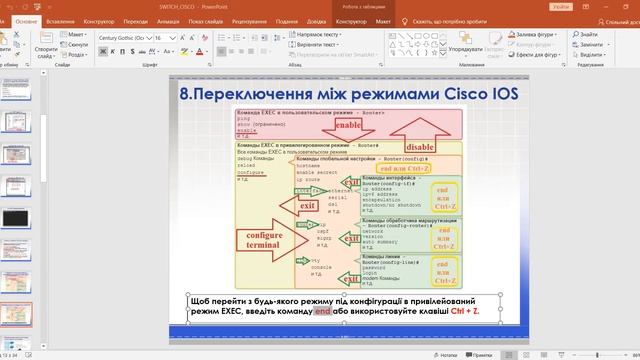Open the first Конструктор design tab
The image size is (640, 360).
tap(99, 22)
